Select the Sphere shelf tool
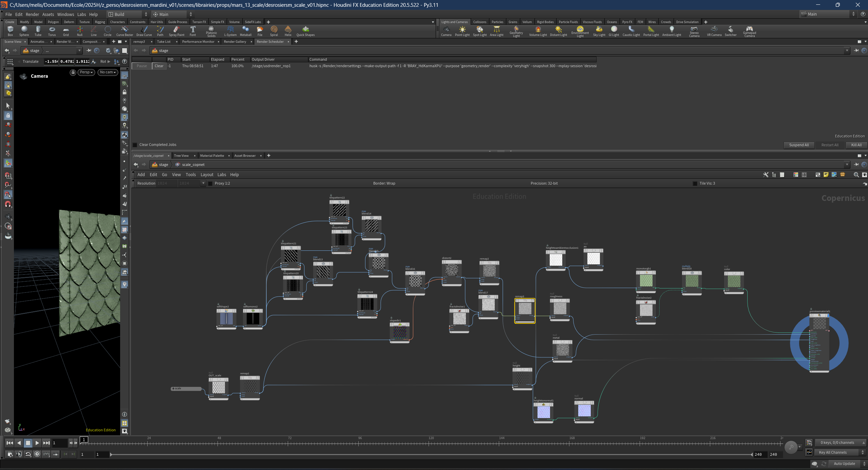 click(24, 31)
